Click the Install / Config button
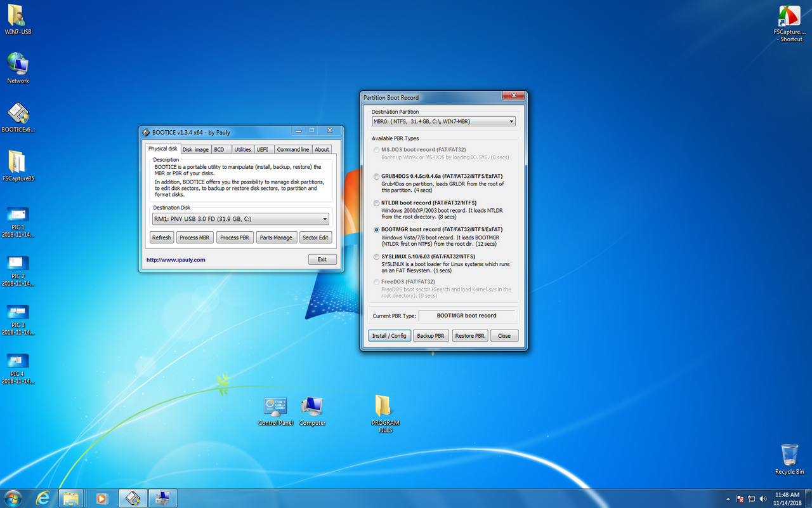 coord(390,335)
